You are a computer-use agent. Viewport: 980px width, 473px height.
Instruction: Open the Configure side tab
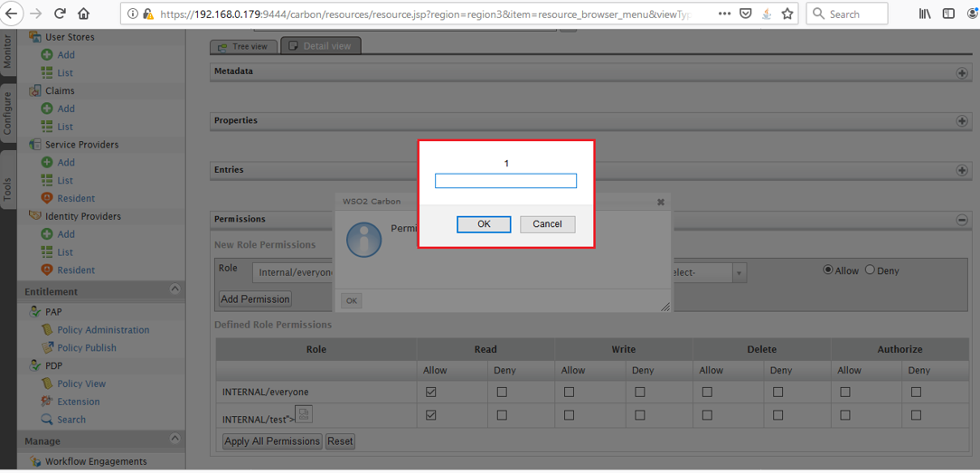click(x=7, y=113)
